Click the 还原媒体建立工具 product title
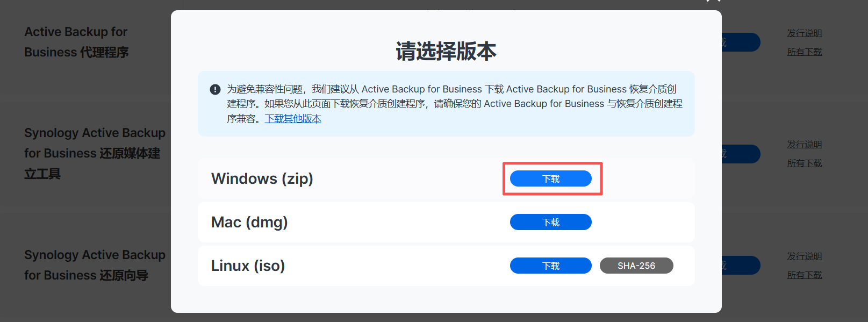 (x=95, y=153)
